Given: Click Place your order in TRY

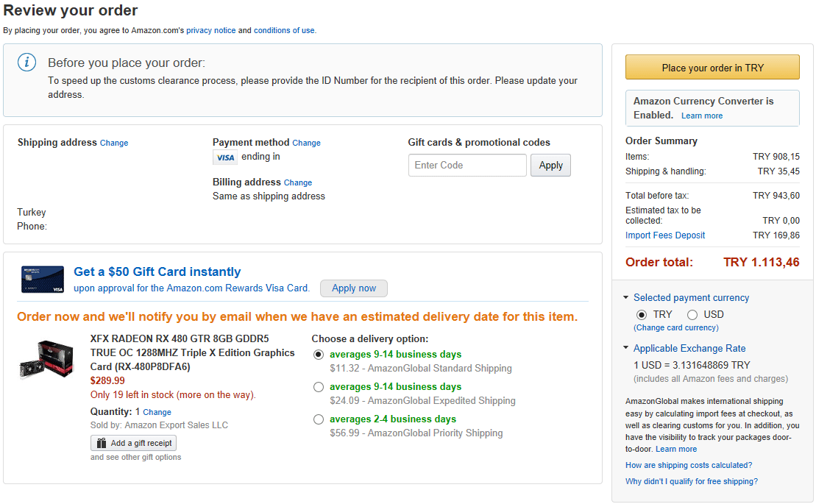Looking at the screenshot, I should (x=712, y=68).
